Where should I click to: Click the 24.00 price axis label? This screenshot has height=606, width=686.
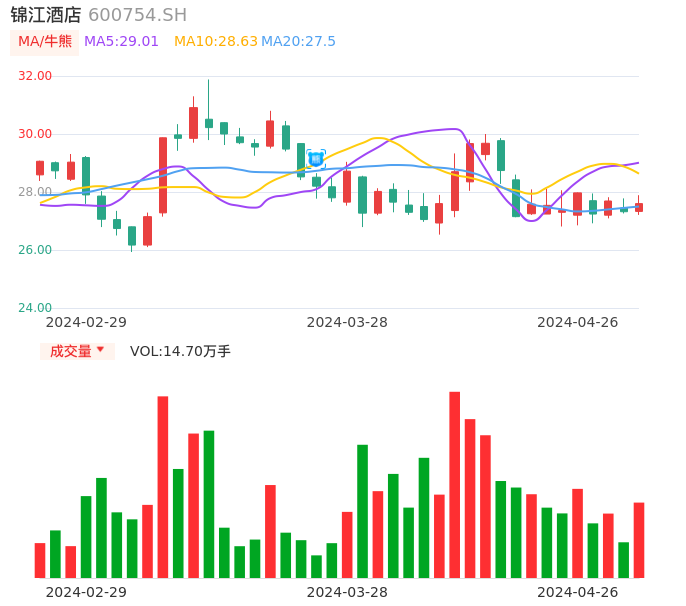click(35, 308)
